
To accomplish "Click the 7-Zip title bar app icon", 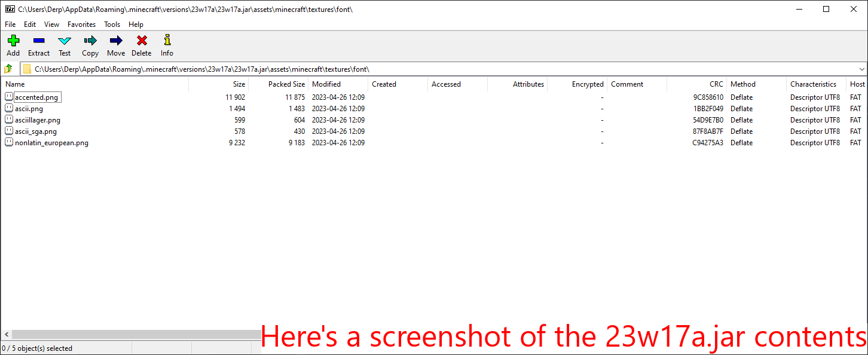I will tap(10, 9).
